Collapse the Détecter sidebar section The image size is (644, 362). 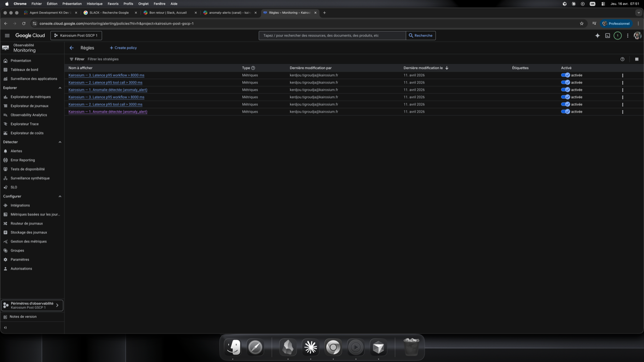(x=60, y=142)
